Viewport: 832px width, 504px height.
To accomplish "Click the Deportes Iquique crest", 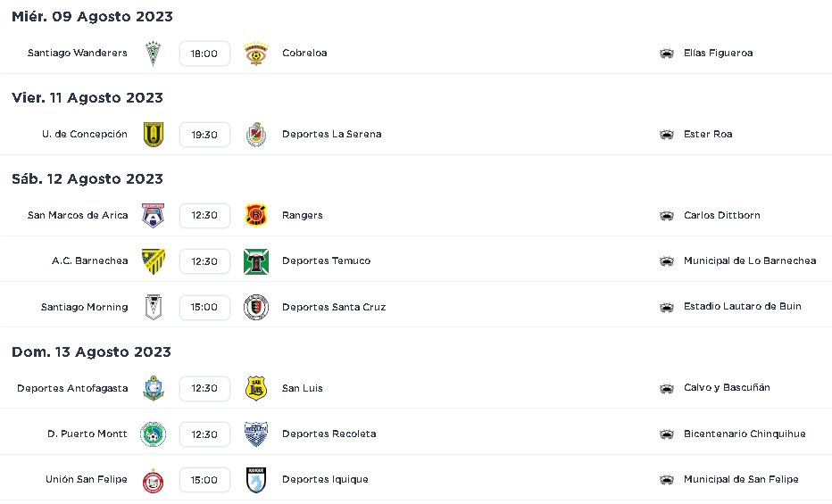I will click(x=255, y=480).
